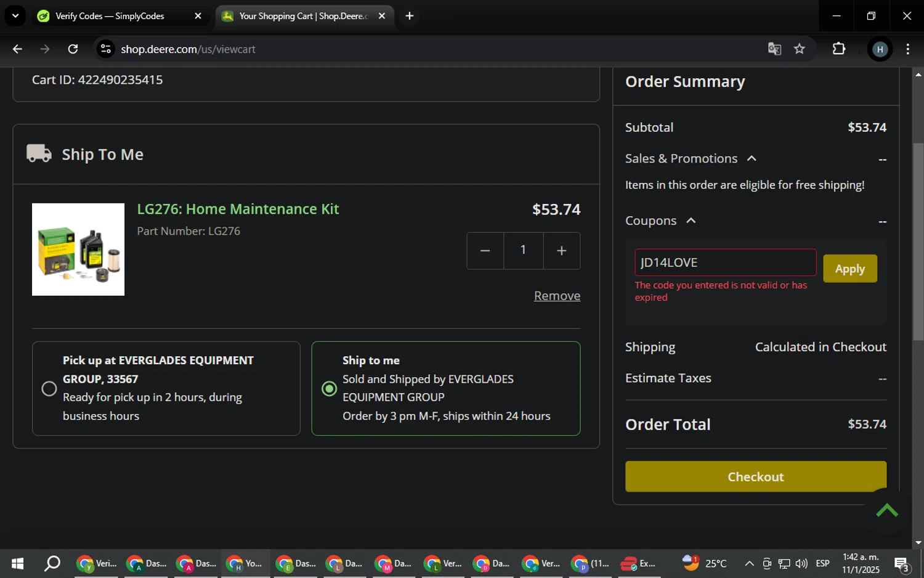Go forward to next page
This screenshot has height=578, width=924.
tap(45, 49)
